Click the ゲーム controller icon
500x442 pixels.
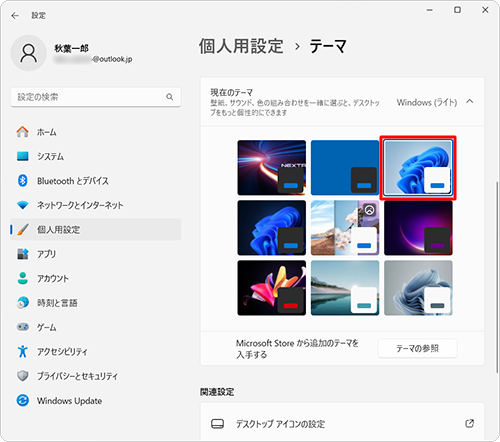click(23, 327)
